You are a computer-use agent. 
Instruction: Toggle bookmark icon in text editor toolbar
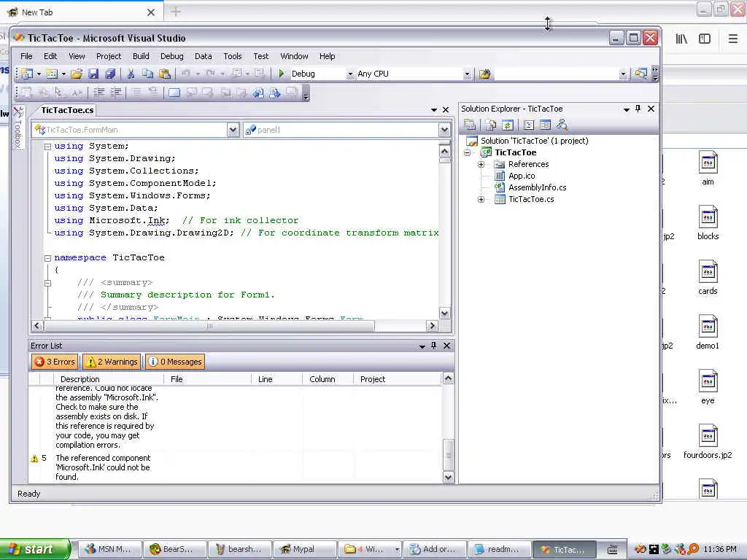174,93
